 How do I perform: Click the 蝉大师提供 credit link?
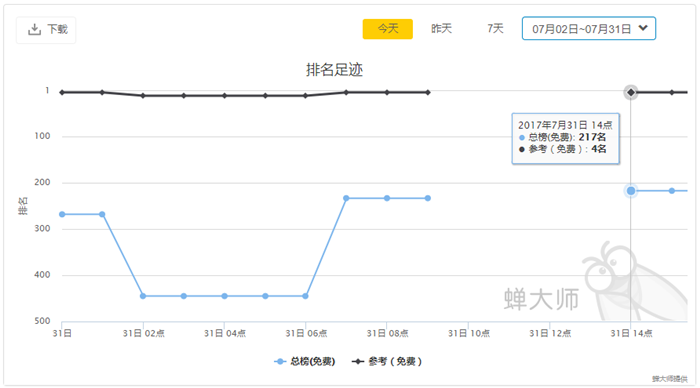(670, 379)
